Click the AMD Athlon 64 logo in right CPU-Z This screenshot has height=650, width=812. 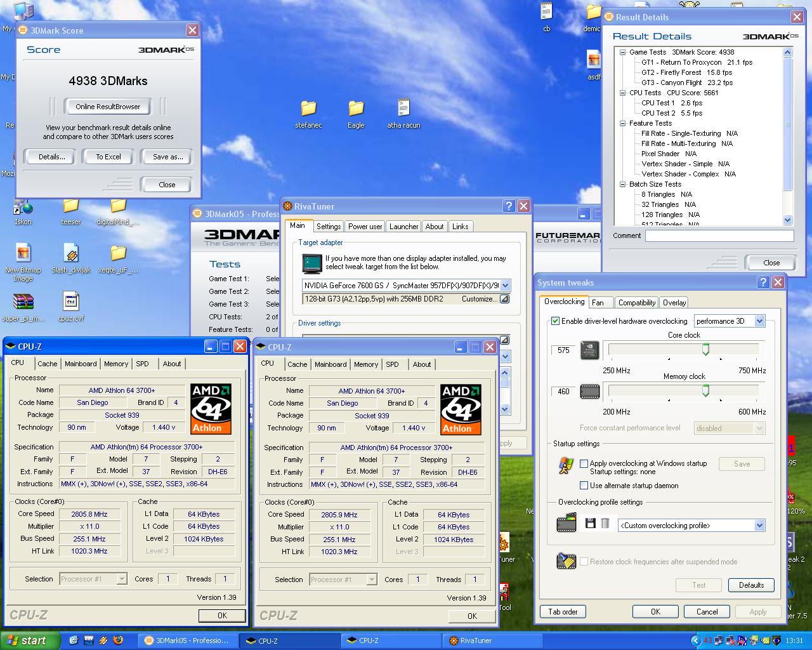(461, 409)
